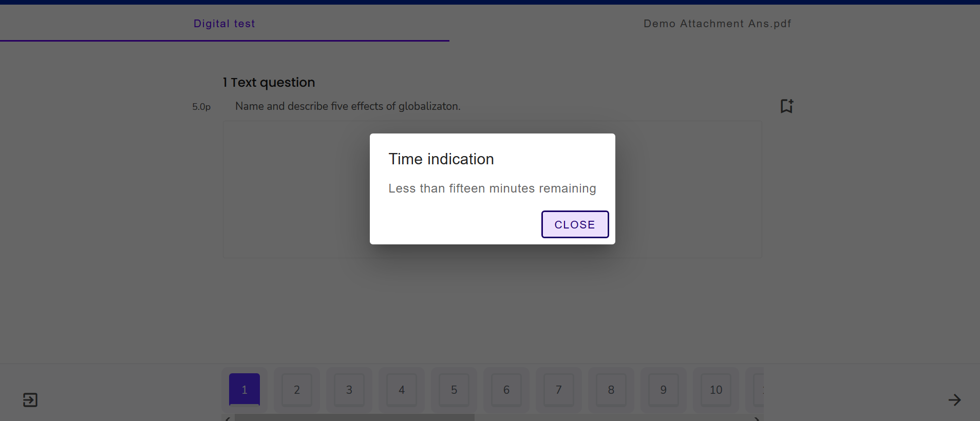Click the exit test icon

click(x=30, y=400)
